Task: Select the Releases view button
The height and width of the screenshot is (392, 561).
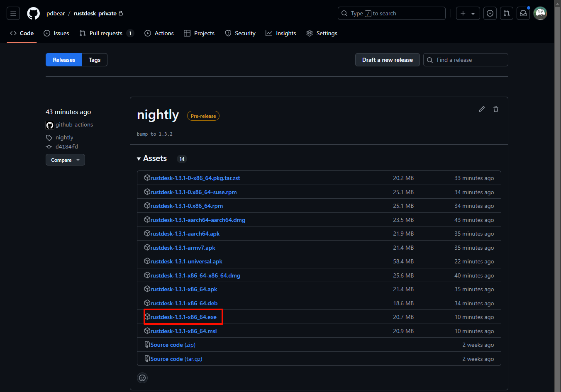Action: pyautogui.click(x=64, y=60)
